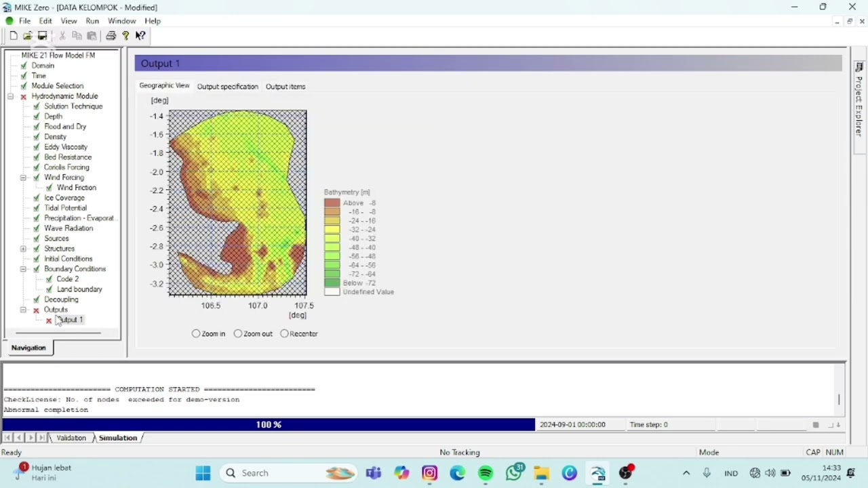
Task: Click the microphone icon in system tray
Action: click(707, 473)
